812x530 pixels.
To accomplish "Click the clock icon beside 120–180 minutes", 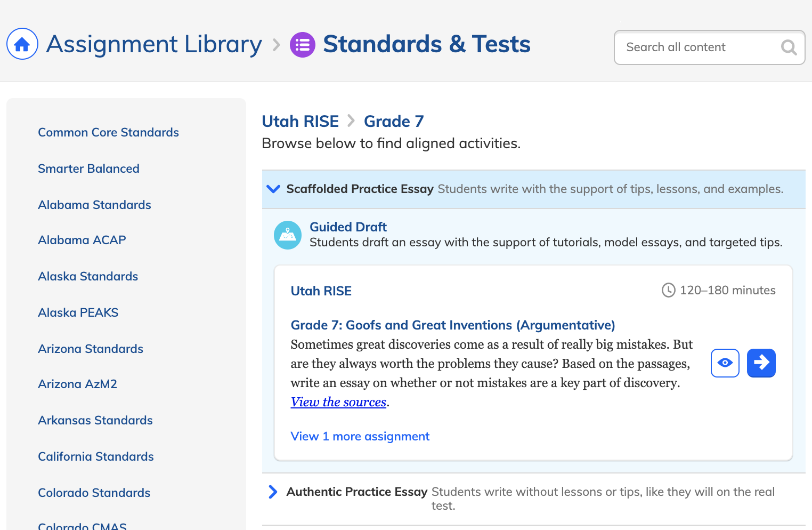I will pyautogui.click(x=668, y=290).
